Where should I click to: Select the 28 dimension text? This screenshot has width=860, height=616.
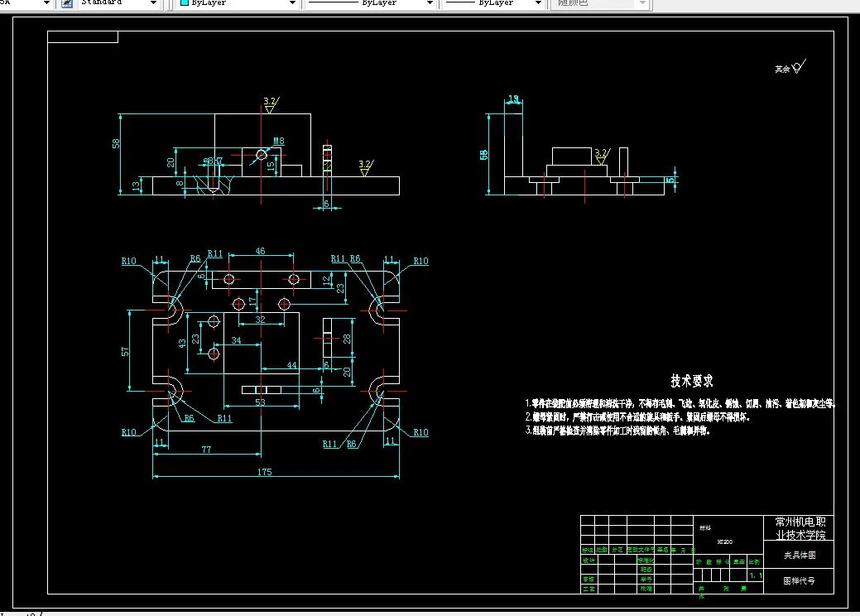[347, 339]
